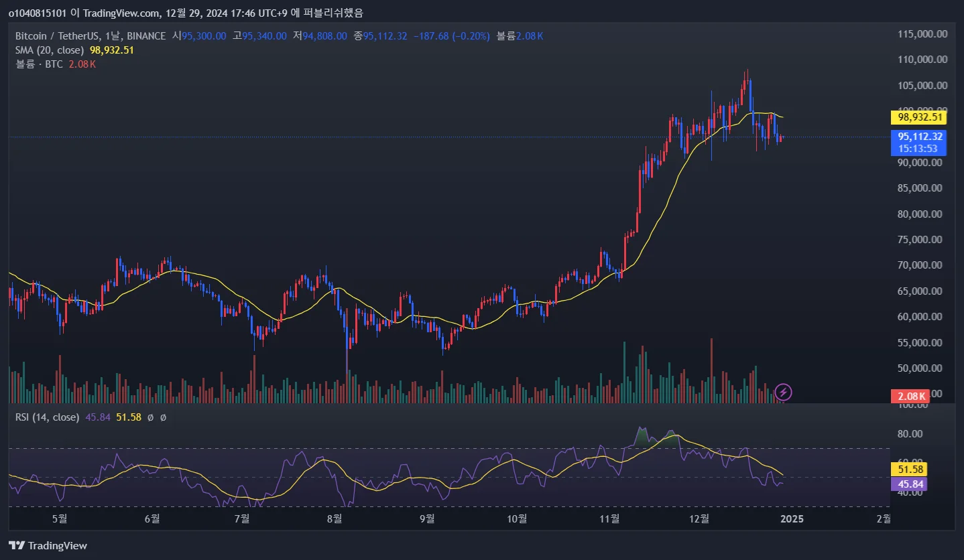Click the o1040815101 publisher username
The image size is (964, 560).
pyautogui.click(x=38, y=13)
